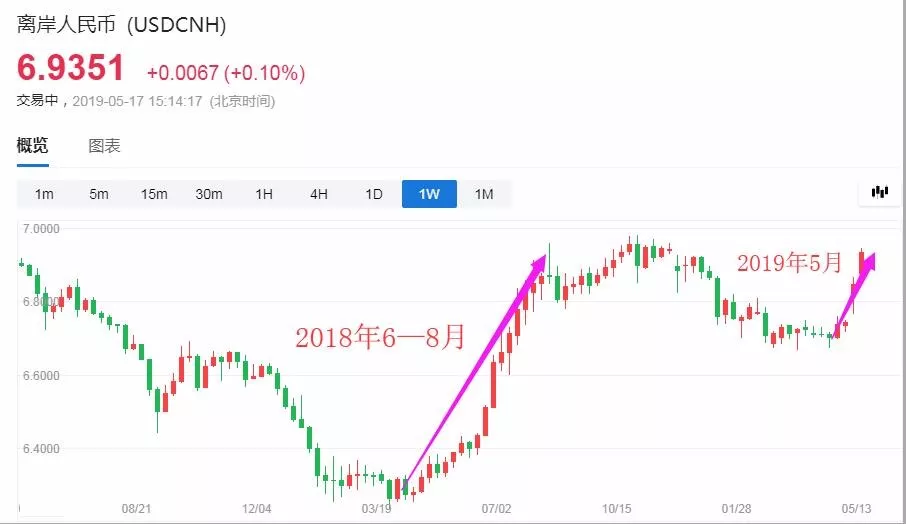
Task: Switch to the 图表 chart tab
Action: click(104, 146)
